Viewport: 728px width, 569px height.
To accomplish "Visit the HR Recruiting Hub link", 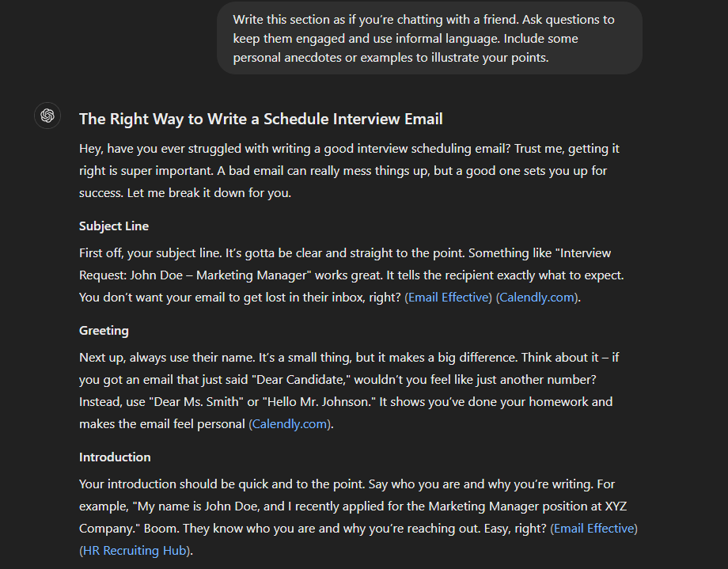I will [x=136, y=551].
